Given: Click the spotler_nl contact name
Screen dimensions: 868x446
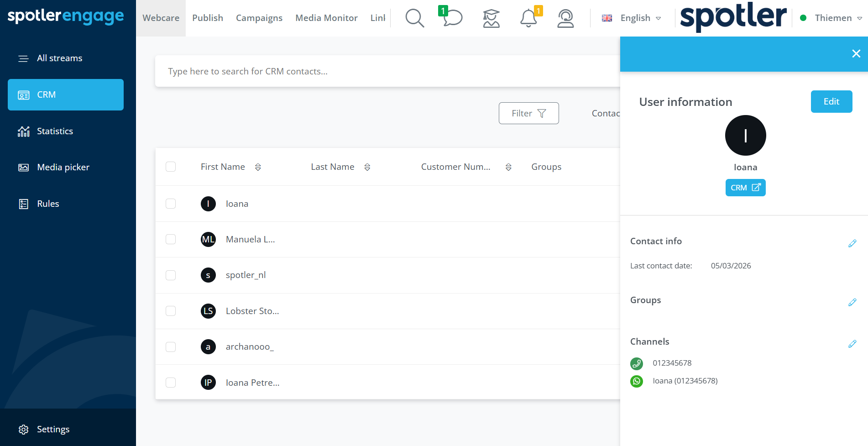Looking at the screenshot, I should point(246,275).
